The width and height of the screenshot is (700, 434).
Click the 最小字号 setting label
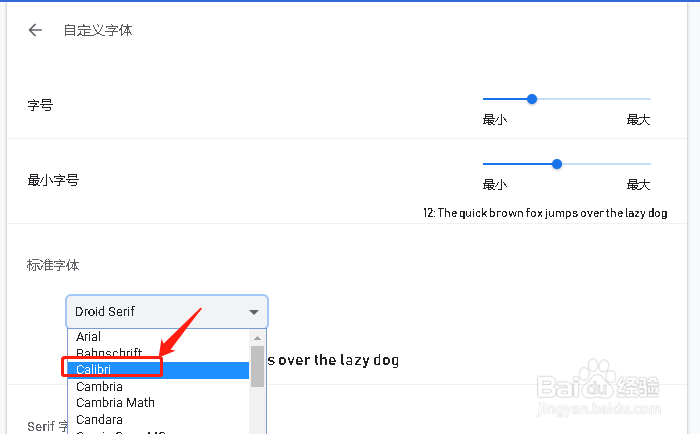[53, 180]
